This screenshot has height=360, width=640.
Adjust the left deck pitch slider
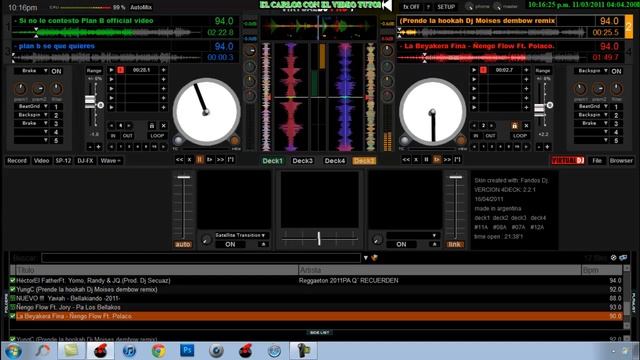(x=91, y=101)
